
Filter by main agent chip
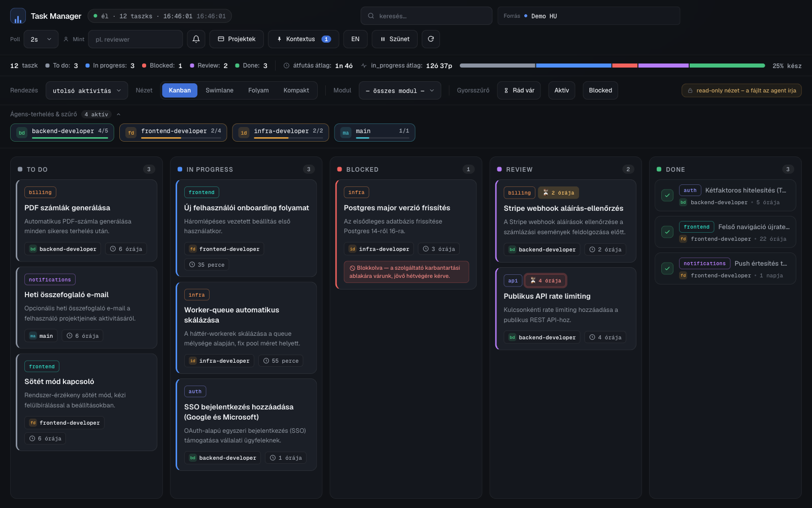point(375,132)
